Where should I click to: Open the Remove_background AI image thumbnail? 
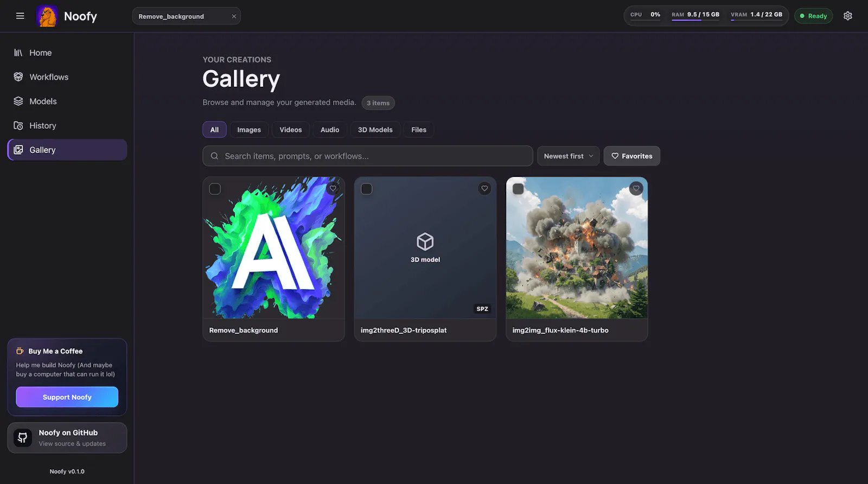click(x=274, y=248)
